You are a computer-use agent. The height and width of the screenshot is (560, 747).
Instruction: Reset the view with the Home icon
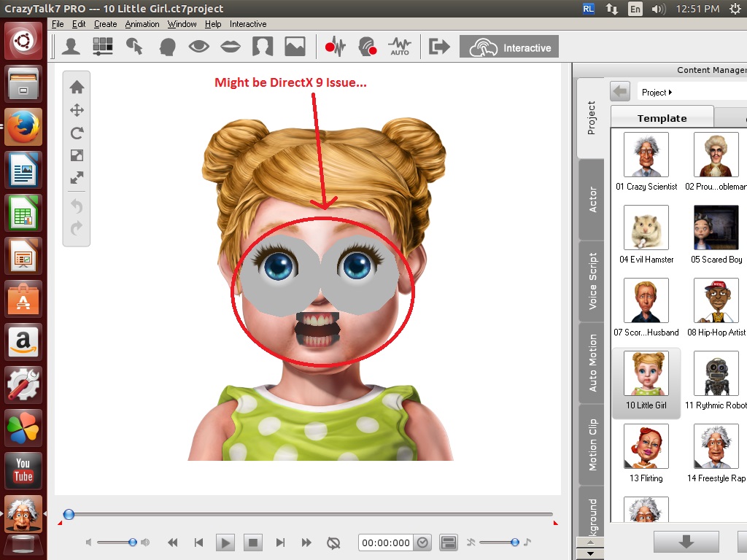(x=77, y=87)
